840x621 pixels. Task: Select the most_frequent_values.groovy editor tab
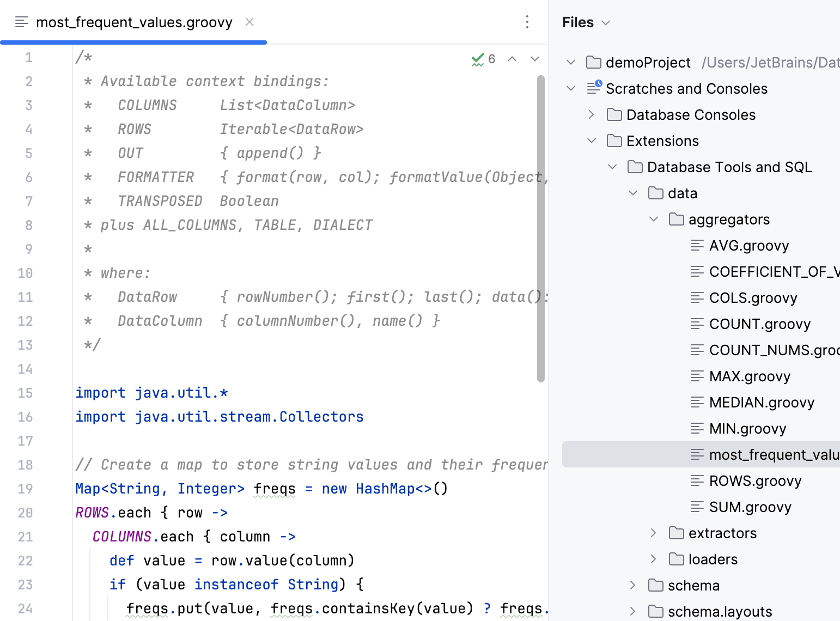133,22
